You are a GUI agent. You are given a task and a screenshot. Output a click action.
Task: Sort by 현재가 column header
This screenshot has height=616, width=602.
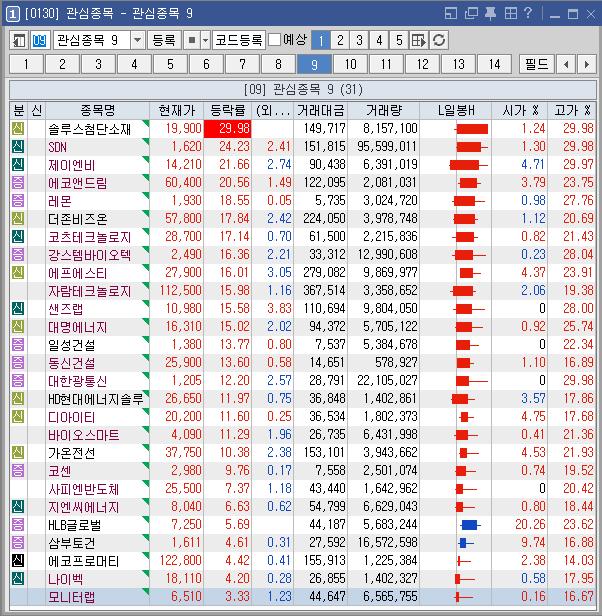pos(176,110)
